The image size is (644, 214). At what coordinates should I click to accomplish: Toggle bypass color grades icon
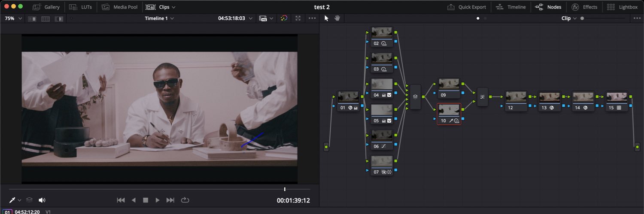click(283, 18)
